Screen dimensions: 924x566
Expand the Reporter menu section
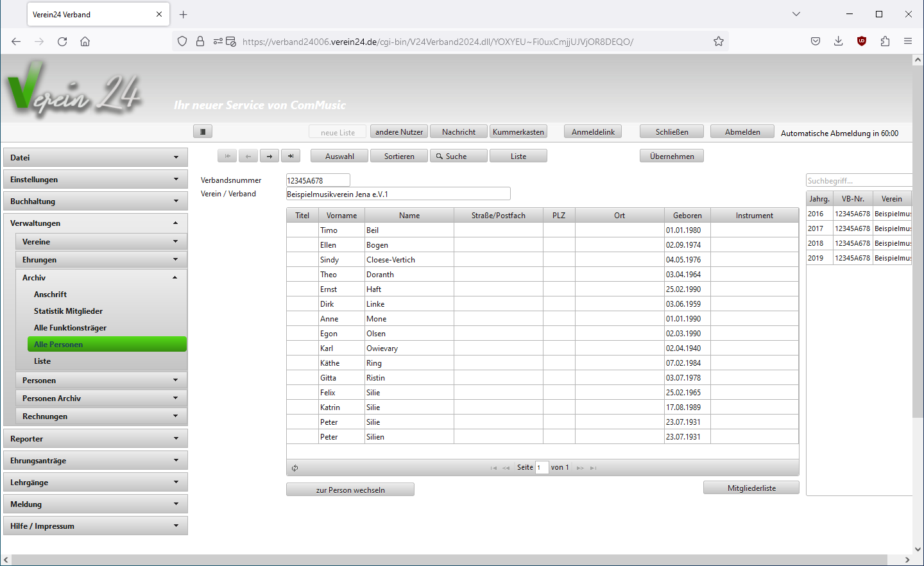pyautogui.click(x=96, y=438)
